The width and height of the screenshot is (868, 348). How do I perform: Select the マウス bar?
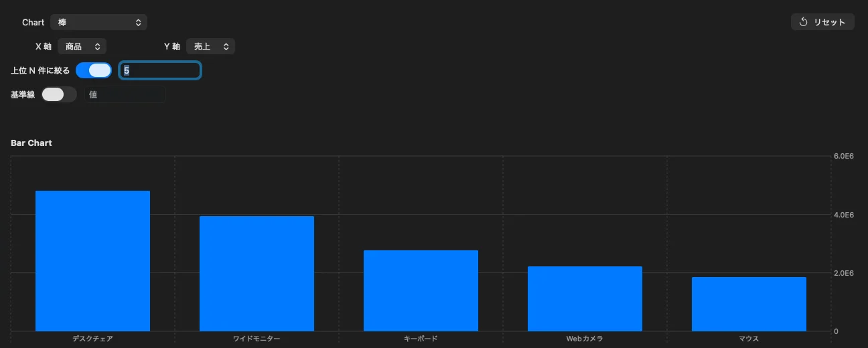749,304
